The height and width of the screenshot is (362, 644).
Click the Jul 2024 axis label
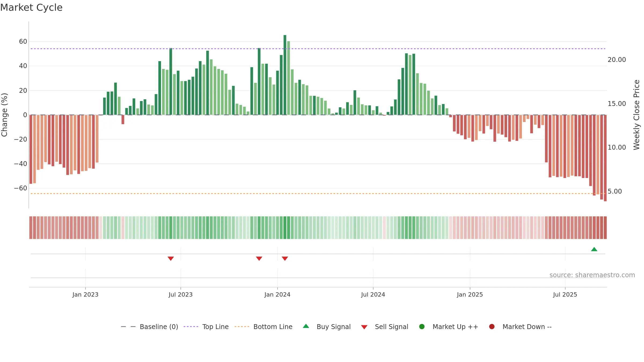click(373, 295)
